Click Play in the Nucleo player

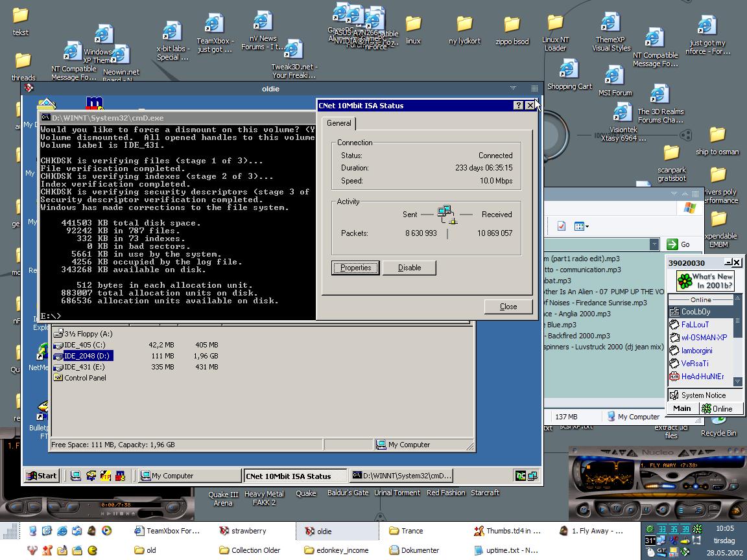(x=602, y=510)
